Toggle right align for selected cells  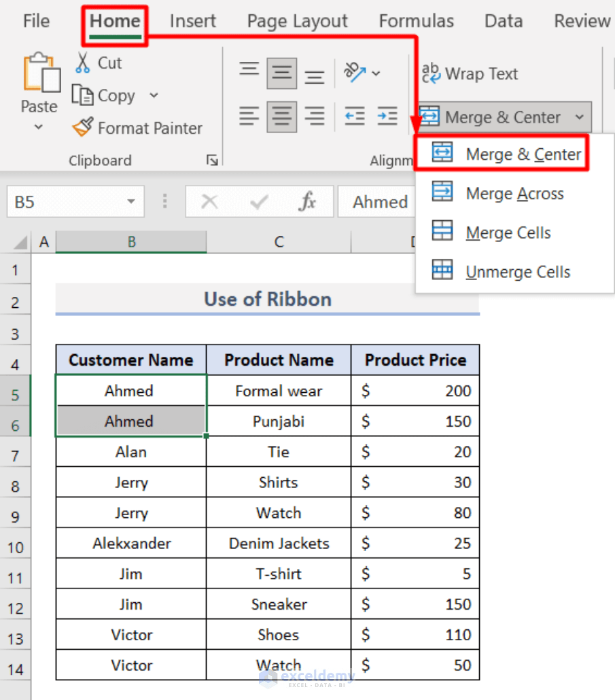[x=314, y=116]
